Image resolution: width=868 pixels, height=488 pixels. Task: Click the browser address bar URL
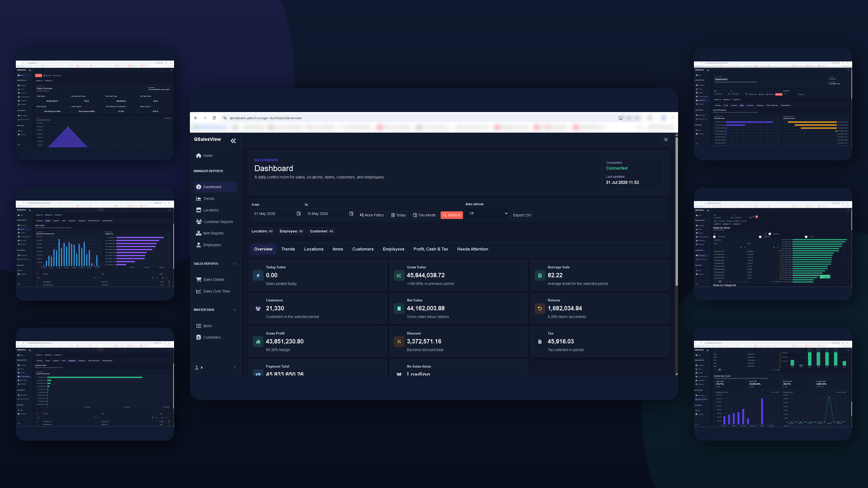click(x=266, y=118)
